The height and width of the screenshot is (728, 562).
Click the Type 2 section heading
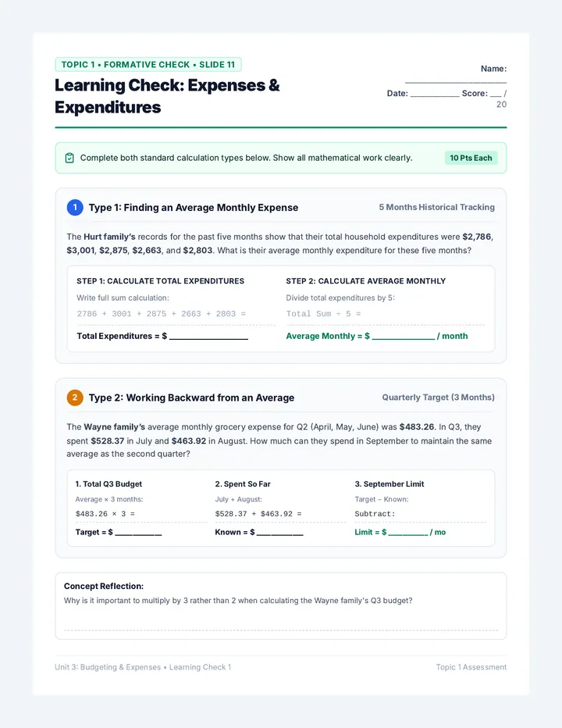point(192,398)
